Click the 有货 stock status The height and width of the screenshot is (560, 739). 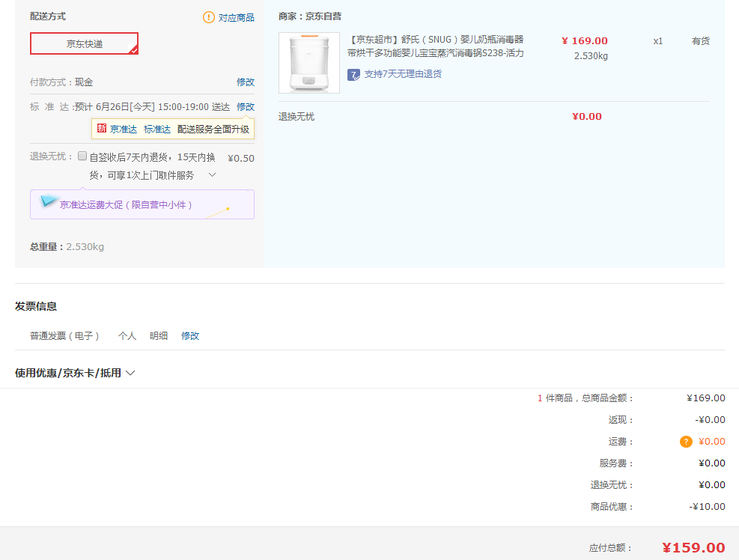point(700,41)
